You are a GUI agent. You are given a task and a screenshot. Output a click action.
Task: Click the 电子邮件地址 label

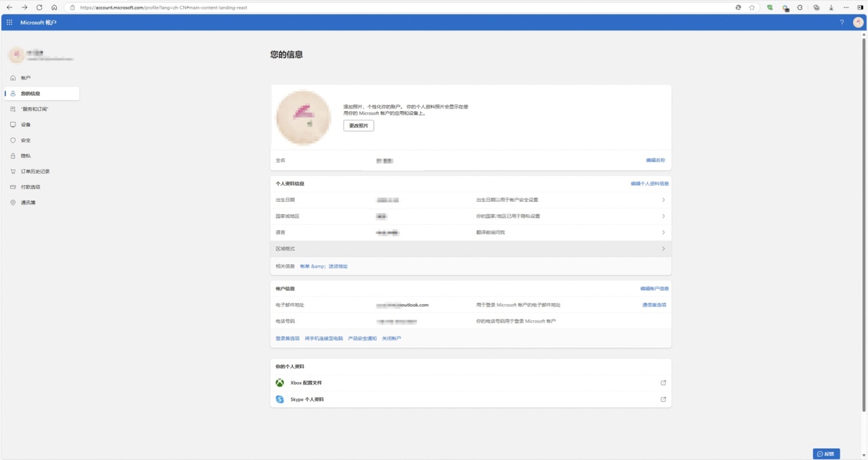[x=290, y=305]
